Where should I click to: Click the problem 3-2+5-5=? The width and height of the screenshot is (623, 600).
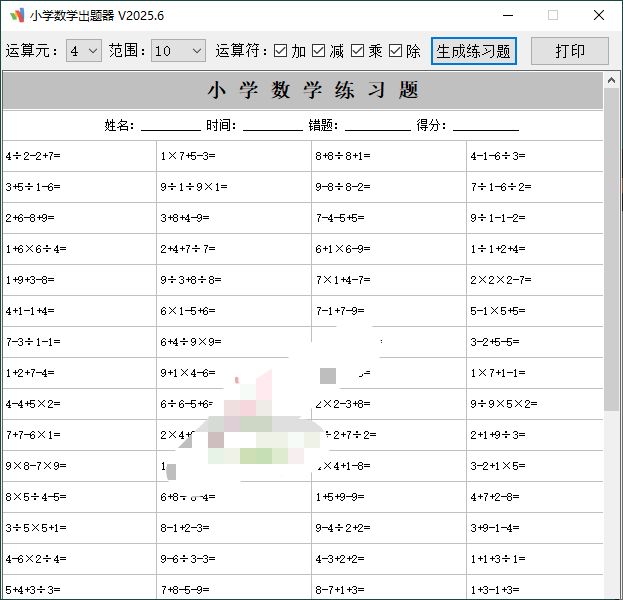pos(495,342)
